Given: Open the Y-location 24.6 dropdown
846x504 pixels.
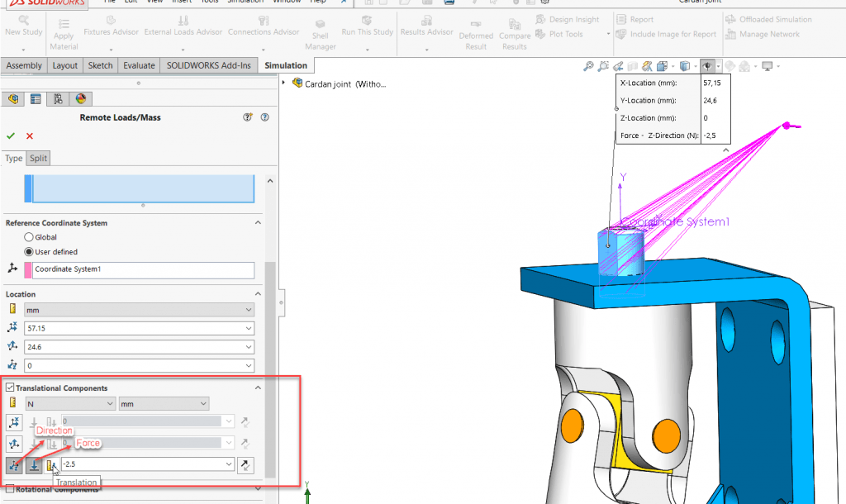Looking at the screenshot, I should [249, 347].
